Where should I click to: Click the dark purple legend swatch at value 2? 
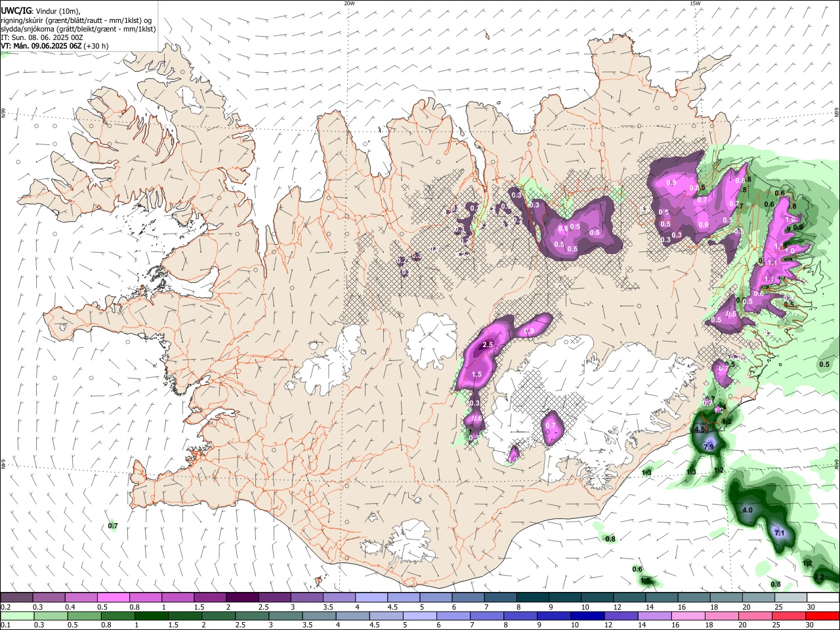(241, 597)
